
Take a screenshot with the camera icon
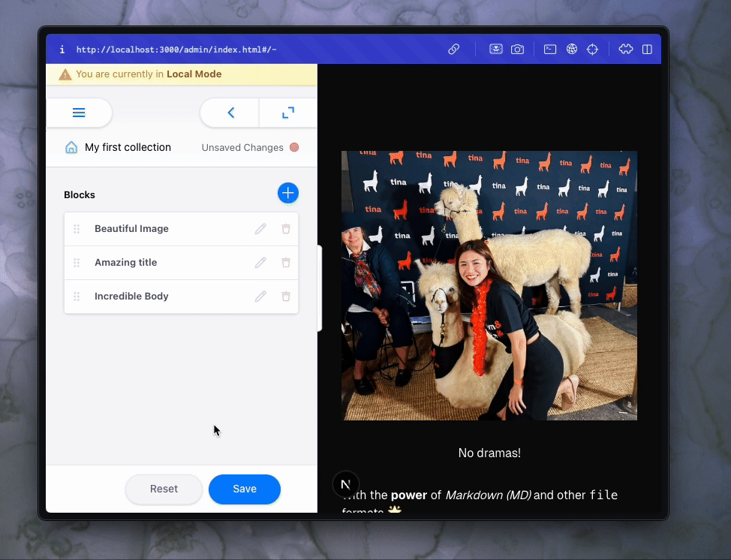tap(518, 50)
